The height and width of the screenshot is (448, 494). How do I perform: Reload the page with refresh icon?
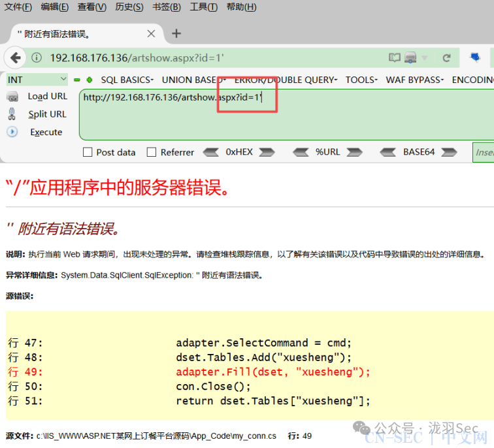point(446,58)
